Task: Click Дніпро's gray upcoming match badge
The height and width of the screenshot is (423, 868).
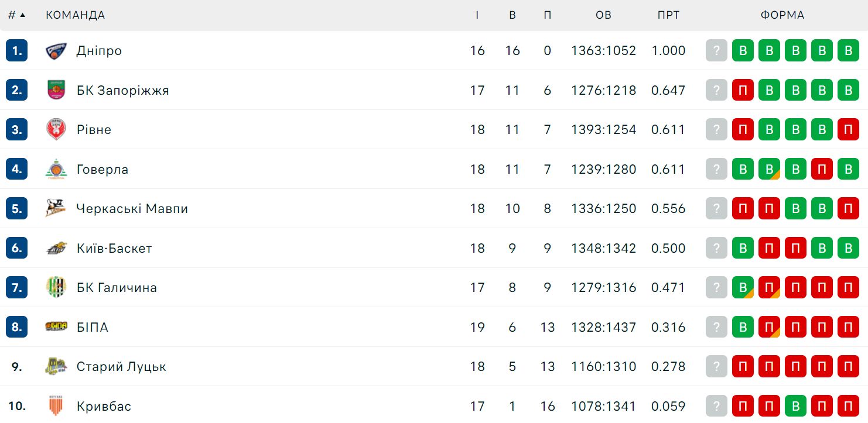Action: (x=716, y=51)
